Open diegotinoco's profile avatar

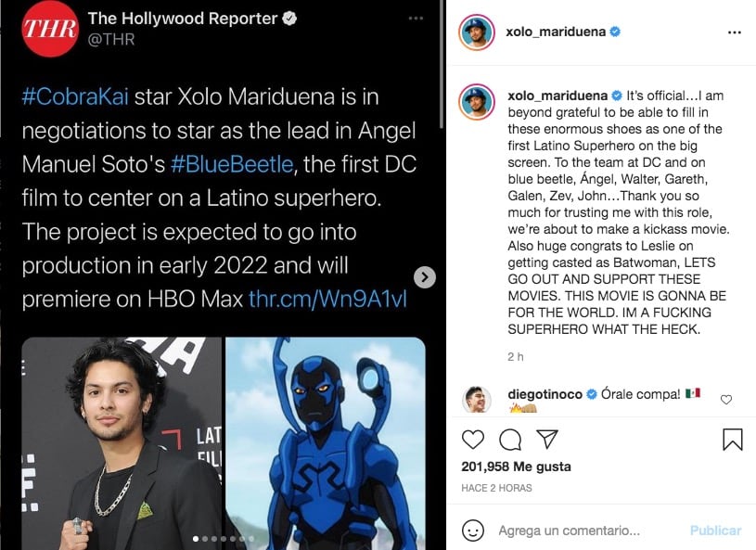[477, 400]
